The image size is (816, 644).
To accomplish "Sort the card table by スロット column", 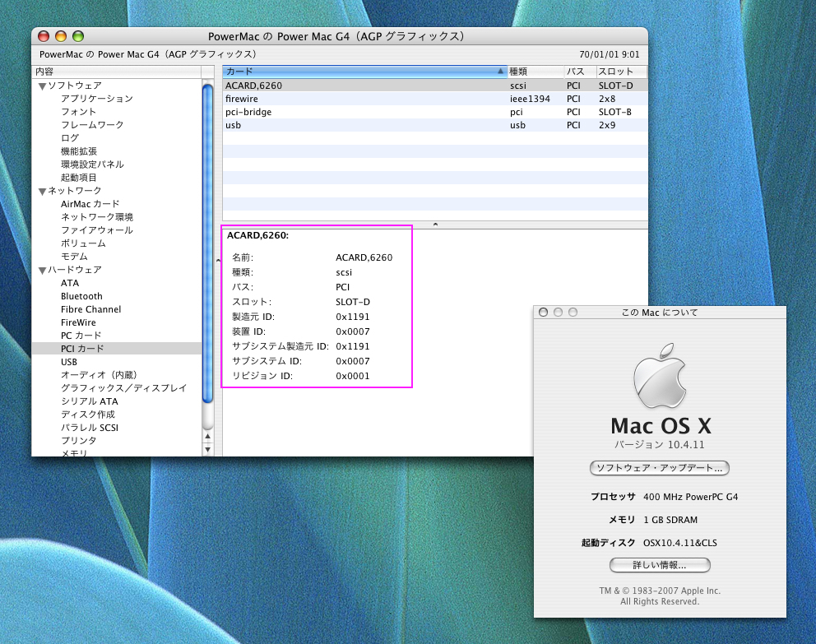I will [621, 72].
